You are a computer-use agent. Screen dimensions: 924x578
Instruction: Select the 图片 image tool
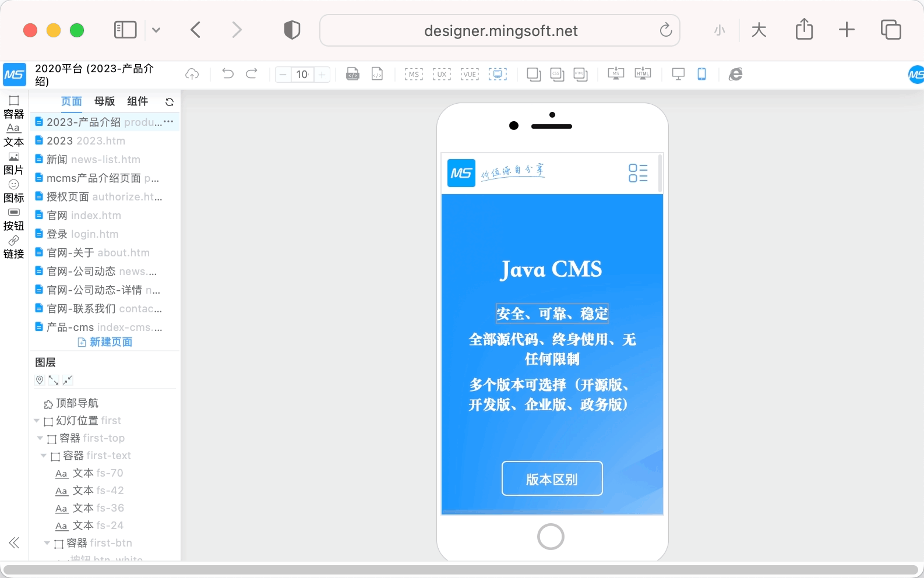click(14, 163)
